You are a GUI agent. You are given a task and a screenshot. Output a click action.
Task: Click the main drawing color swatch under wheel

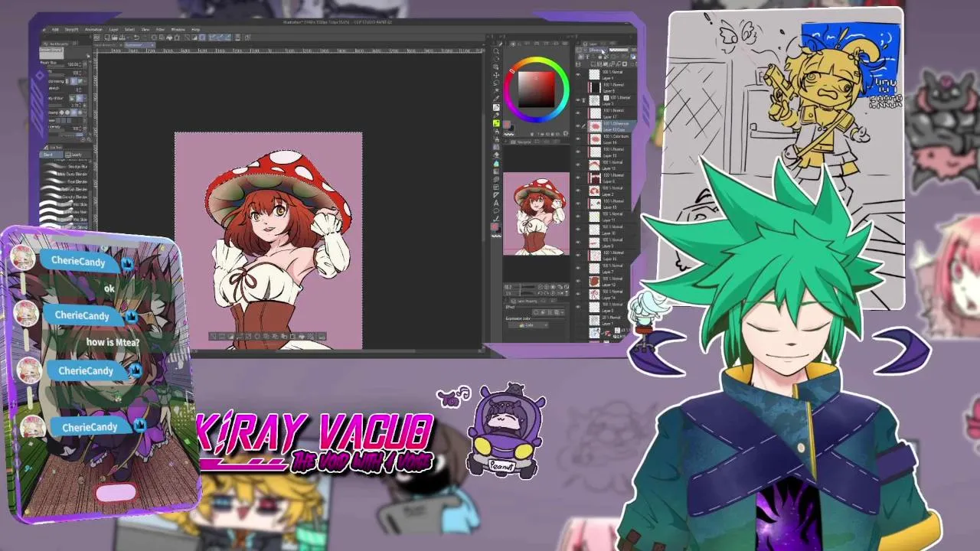[506, 124]
